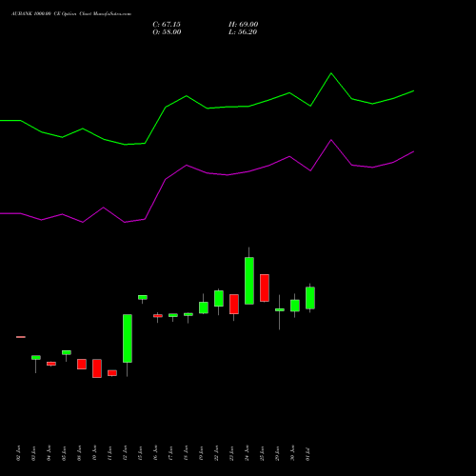This screenshot has height=476, width=476.
Task: Select the tall green candle for 12 Jun
Action: [128, 338]
